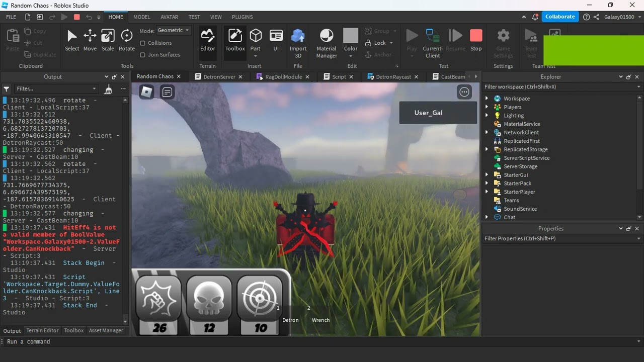Switch to the MODEL ribbon tab
Screen dimensions: 644x362
142,17
